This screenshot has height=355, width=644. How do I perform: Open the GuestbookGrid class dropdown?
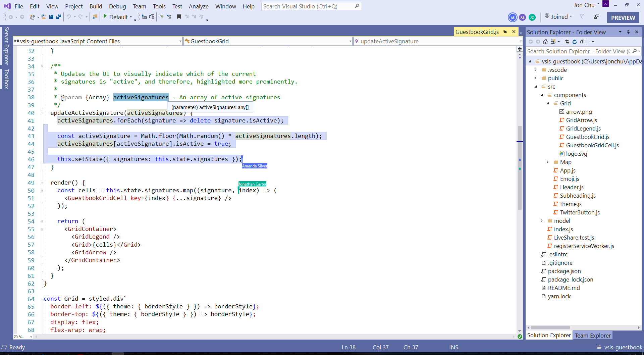click(351, 41)
